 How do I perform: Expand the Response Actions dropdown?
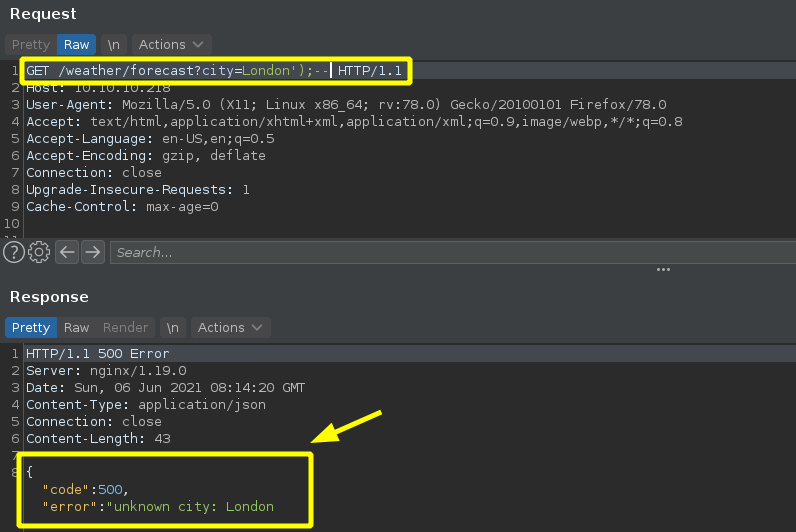tap(231, 328)
